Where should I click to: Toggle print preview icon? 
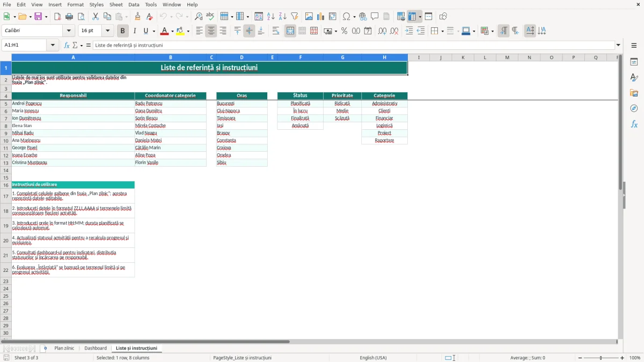81,17
